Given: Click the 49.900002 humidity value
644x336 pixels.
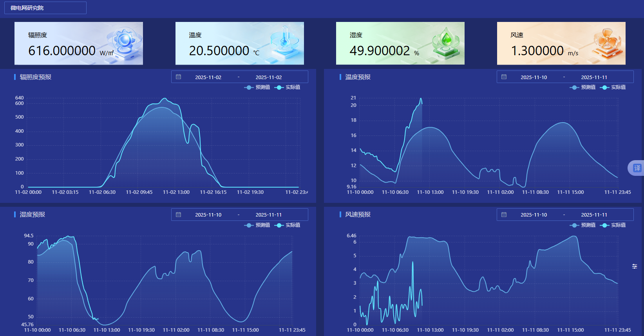Looking at the screenshot, I should (380, 51).
